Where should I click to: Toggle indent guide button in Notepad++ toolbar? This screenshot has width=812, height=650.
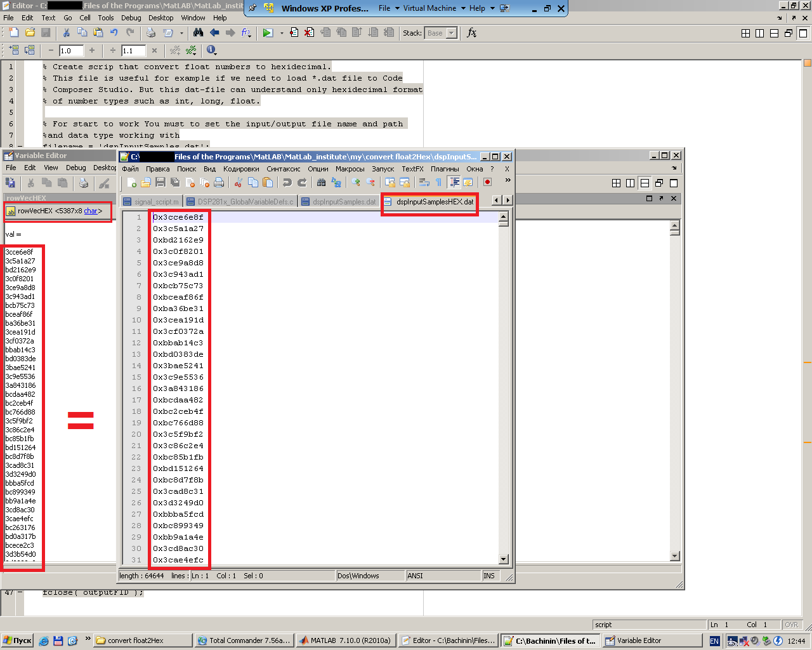[454, 183]
